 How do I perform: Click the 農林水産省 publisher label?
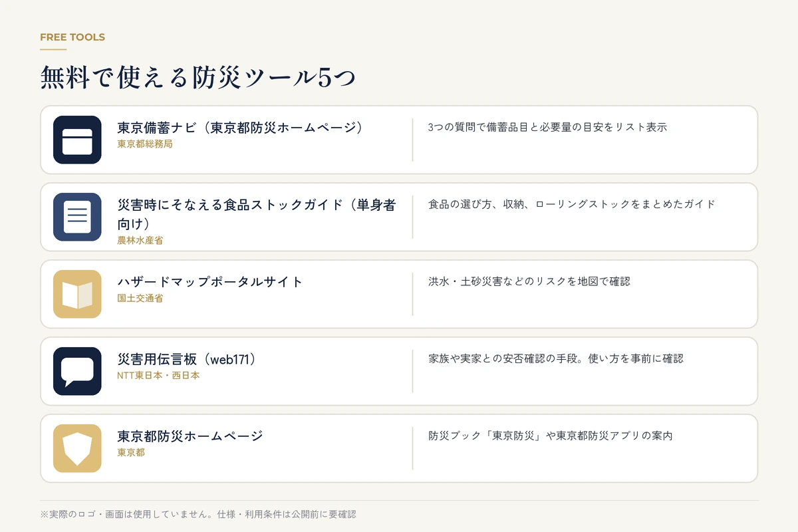[140, 241]
